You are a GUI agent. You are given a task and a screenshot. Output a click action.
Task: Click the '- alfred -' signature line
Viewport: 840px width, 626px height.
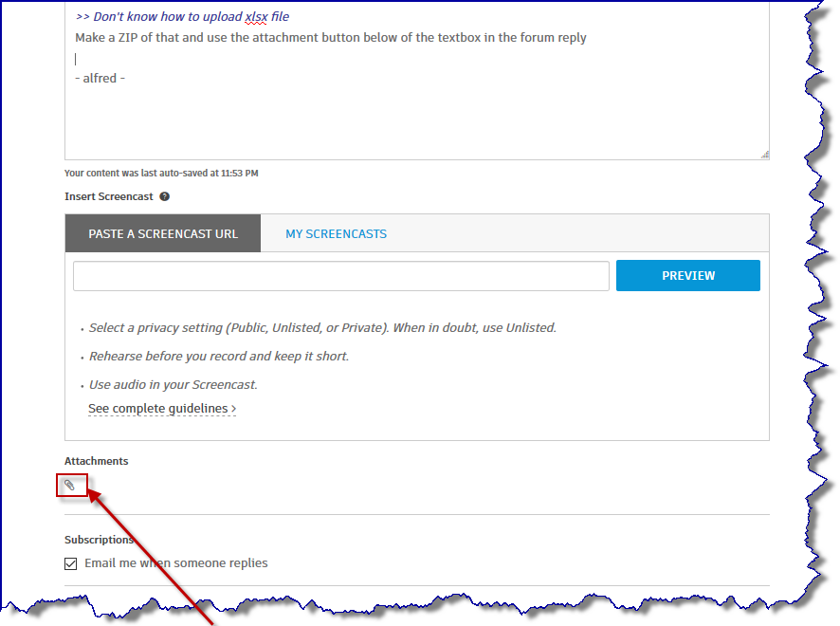[x=100, y=78]
